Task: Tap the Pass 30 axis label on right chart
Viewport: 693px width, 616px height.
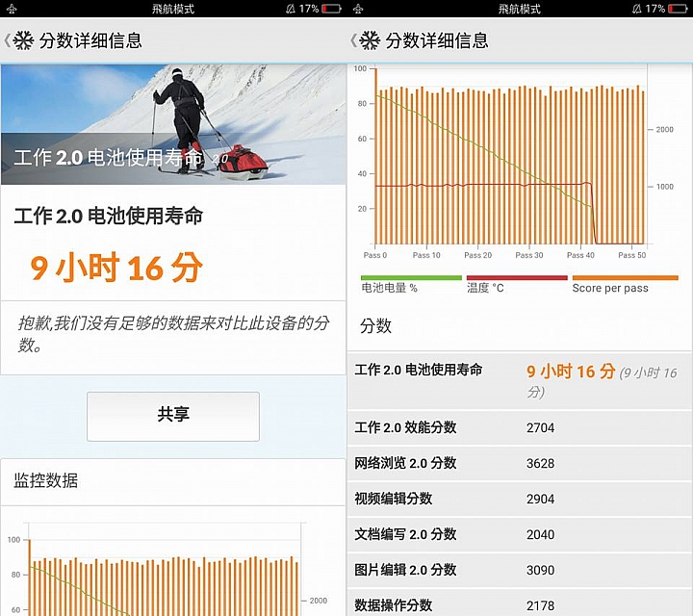Action: pos(529,255)
